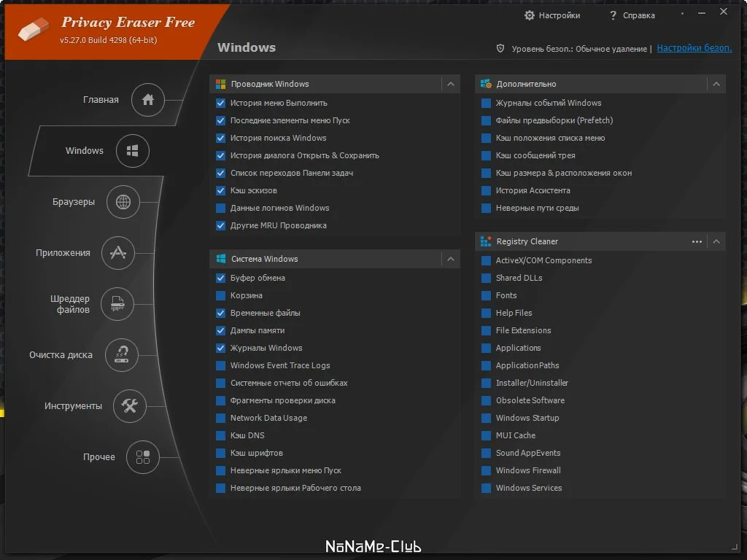The width and height of the screenshot is (747, 560).
Task: Enable Корзина checkbox
Action: point(220,296)
